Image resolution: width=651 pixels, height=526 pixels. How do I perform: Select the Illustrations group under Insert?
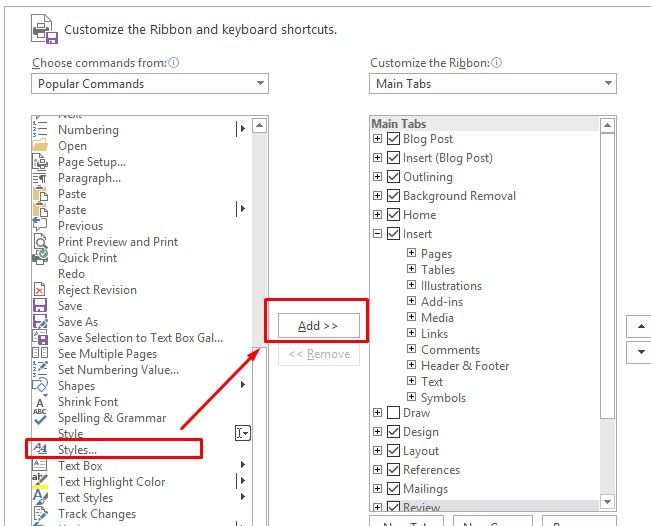coord(451,286)
